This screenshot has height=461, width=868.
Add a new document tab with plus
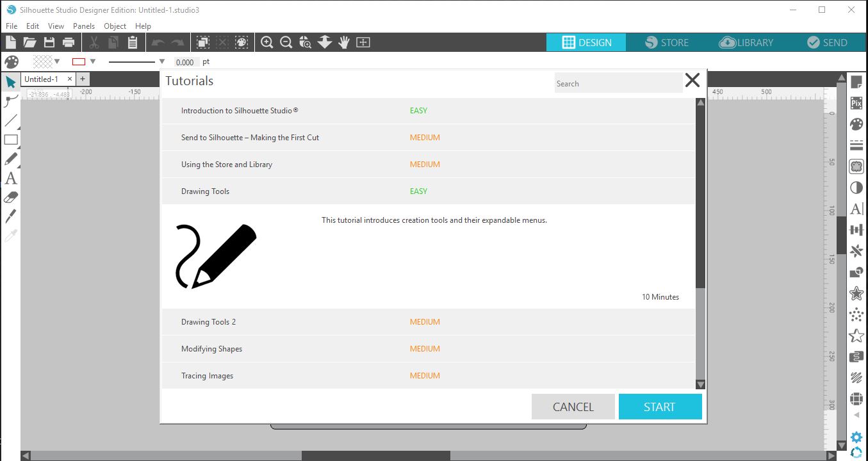pyautogui.click(x=83, y=79)
